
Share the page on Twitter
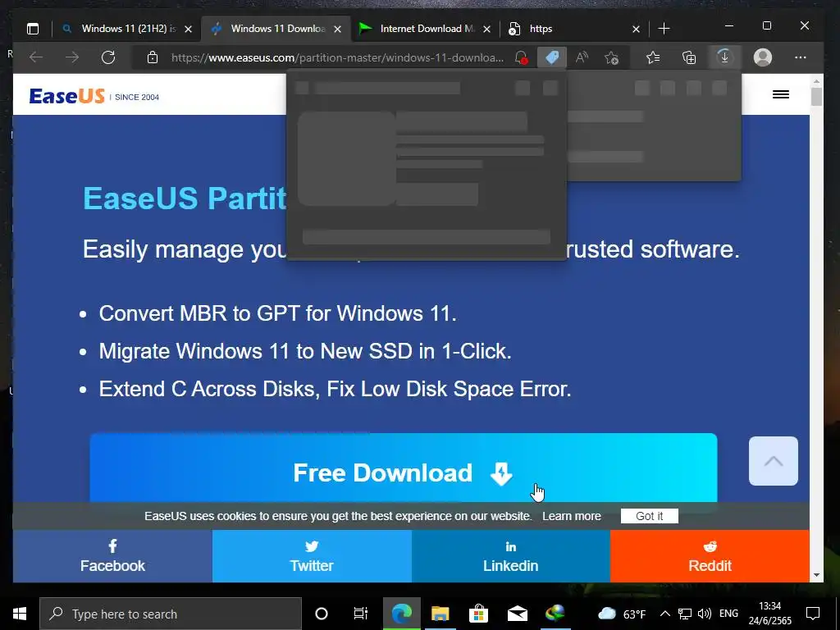pos(312,556)
